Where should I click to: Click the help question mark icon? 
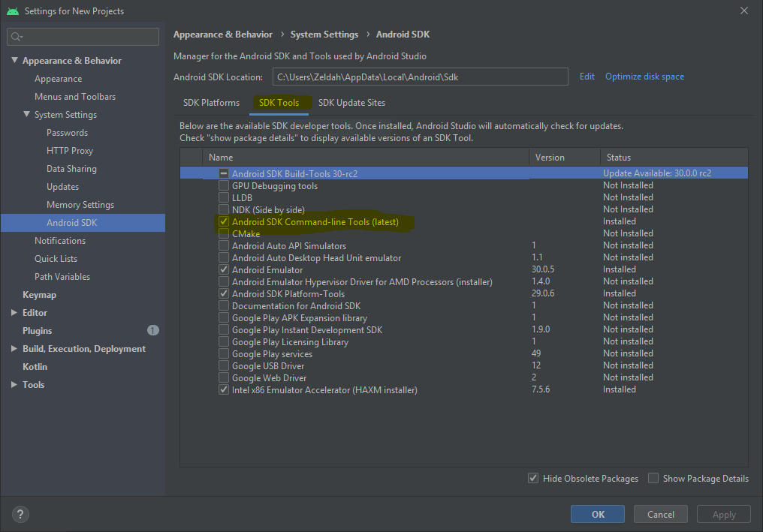point(20,514)
